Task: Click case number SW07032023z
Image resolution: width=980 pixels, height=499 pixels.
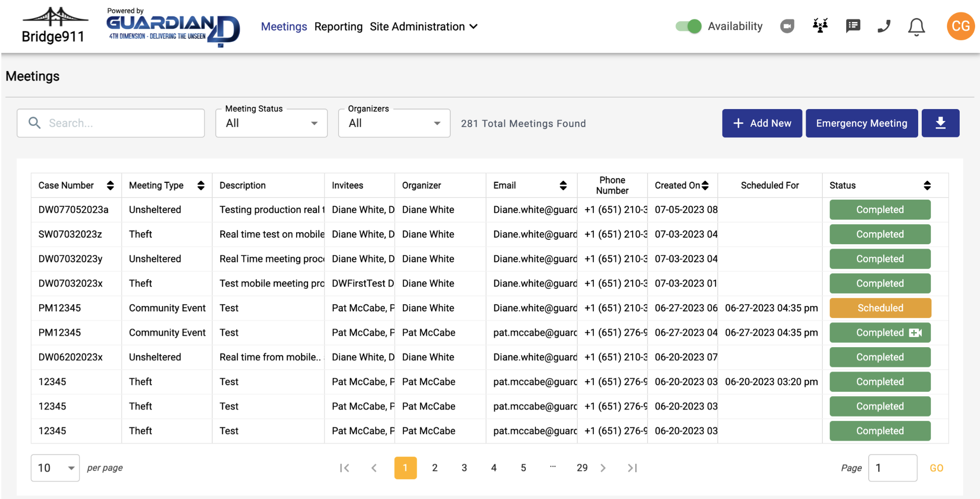Action: pos(70,234)
